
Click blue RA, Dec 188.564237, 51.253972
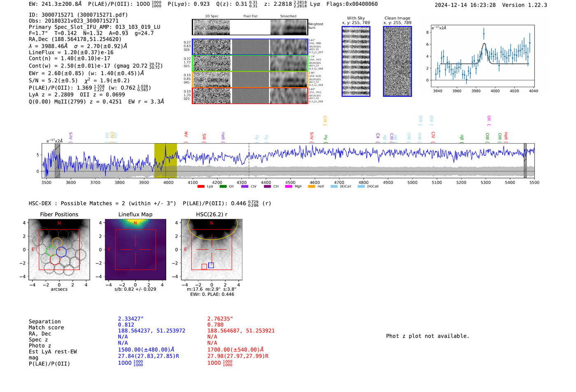[152, 331]
